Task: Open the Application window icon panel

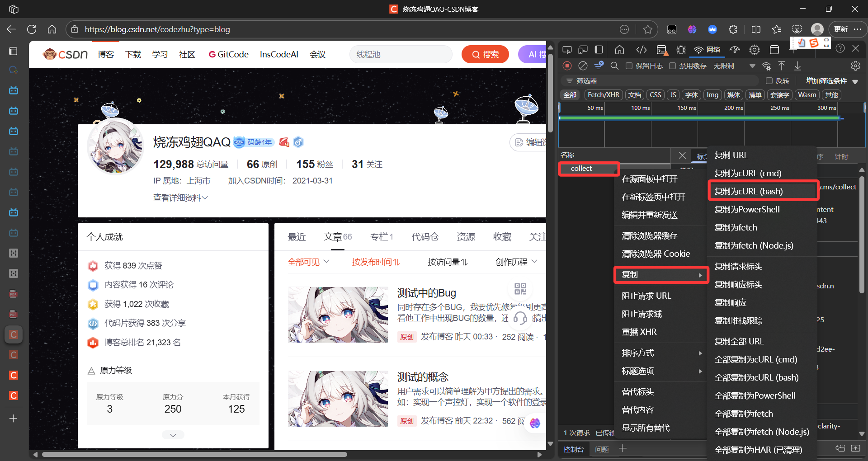Action: 774,50
